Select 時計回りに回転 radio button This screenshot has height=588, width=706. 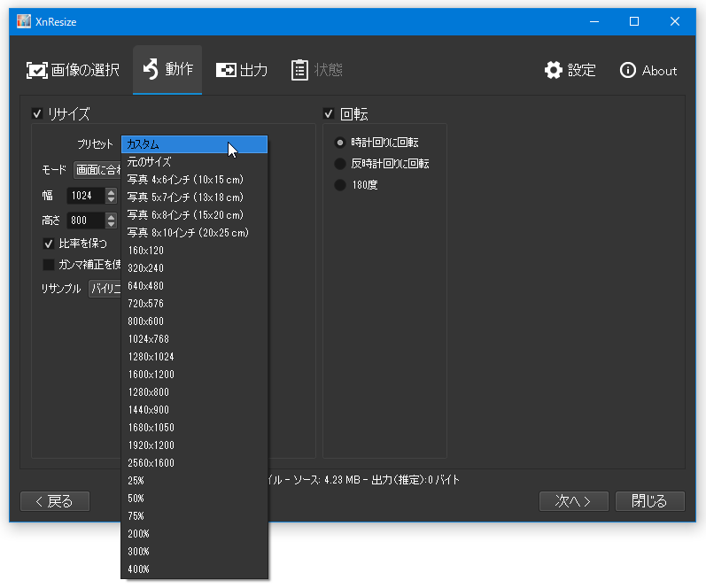tap(340, 143)
